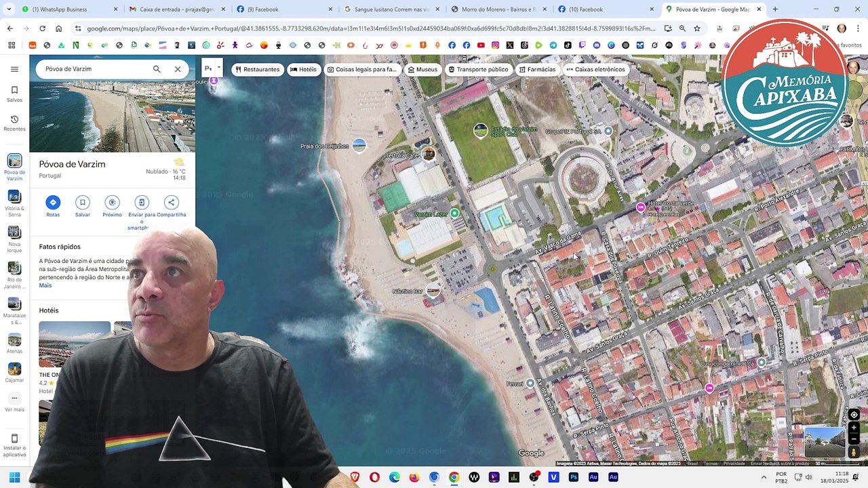Select the Lusocondominio Lda marker
868x488 pixels.
pyautogui.click(x=762, y=363)
